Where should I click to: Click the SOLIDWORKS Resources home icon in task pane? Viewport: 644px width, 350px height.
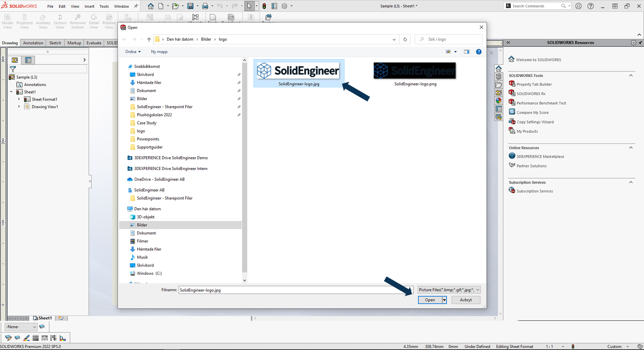[x=498, y=68]
